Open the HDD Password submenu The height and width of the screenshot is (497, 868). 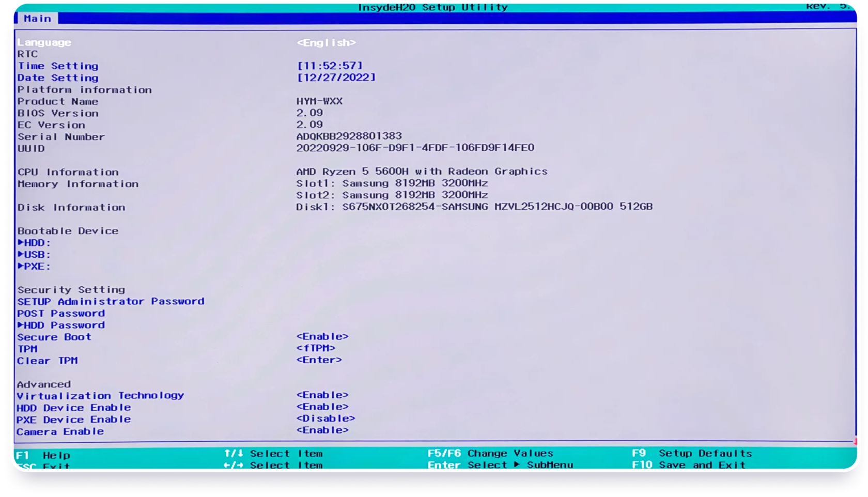pos(61,325)
